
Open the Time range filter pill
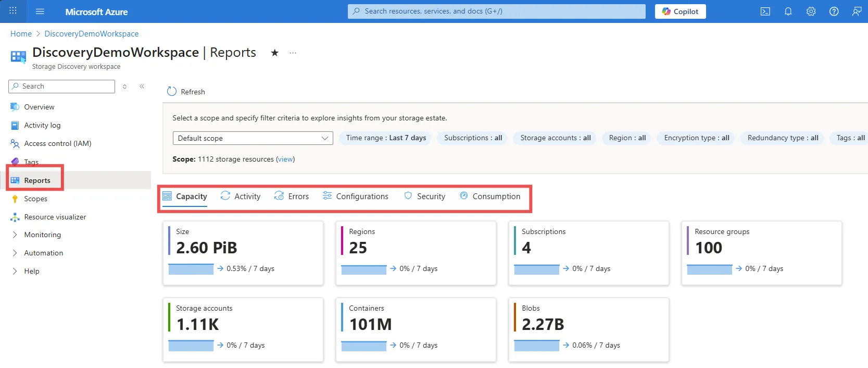pos(385,138)
